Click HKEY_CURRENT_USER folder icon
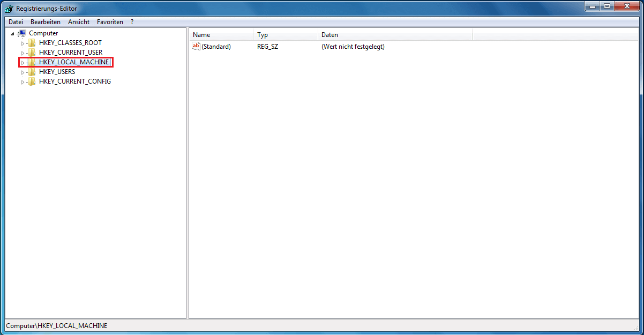644x335 pixels. click(32, 53)
